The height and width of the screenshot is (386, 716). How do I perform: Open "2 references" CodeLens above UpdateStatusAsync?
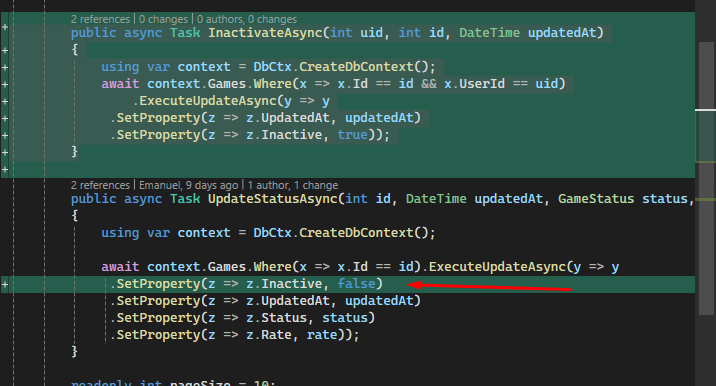pyautogui.click(x=100, y=185)
